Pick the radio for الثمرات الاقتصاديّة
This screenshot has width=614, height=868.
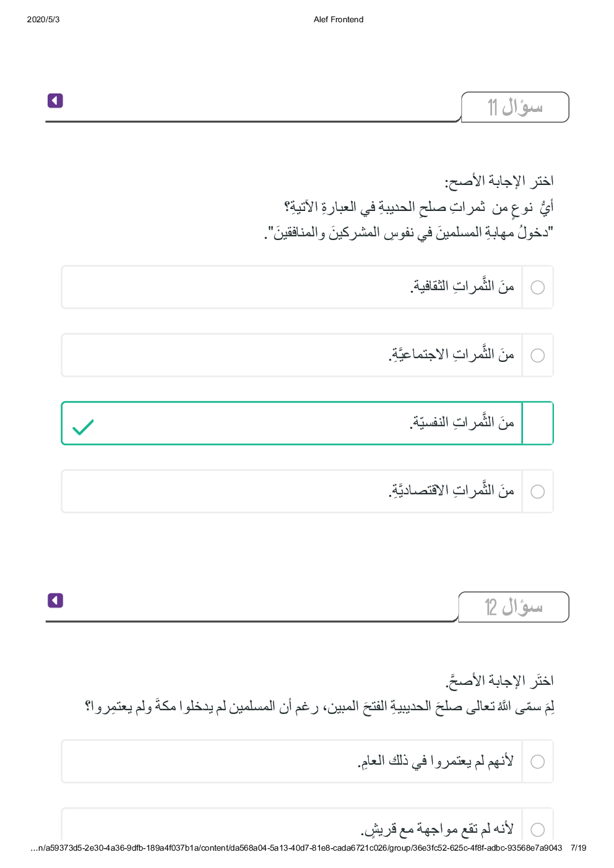(538, 492)
